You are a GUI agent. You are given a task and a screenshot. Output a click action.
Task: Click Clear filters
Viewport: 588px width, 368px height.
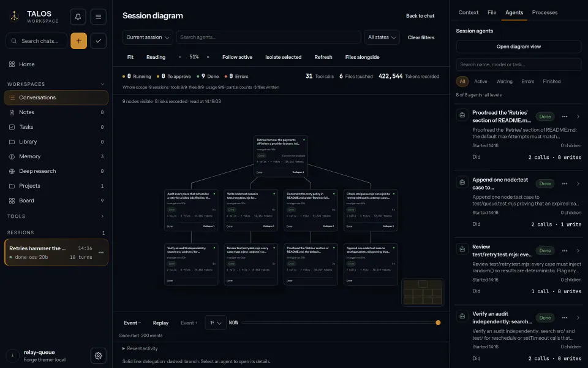click(x=421, y=37)
